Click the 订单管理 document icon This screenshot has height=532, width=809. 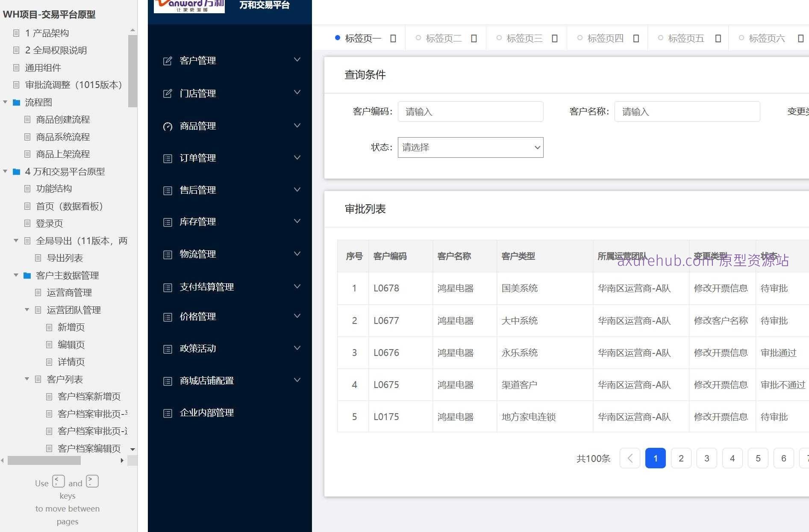pos(167,158)
